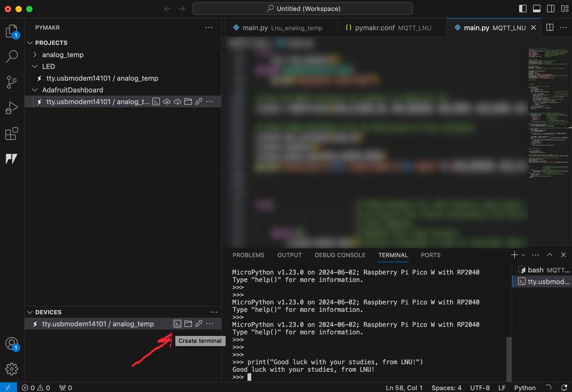Switch to pymakr.conf MQTT_LNU tab

click(392, 28)
